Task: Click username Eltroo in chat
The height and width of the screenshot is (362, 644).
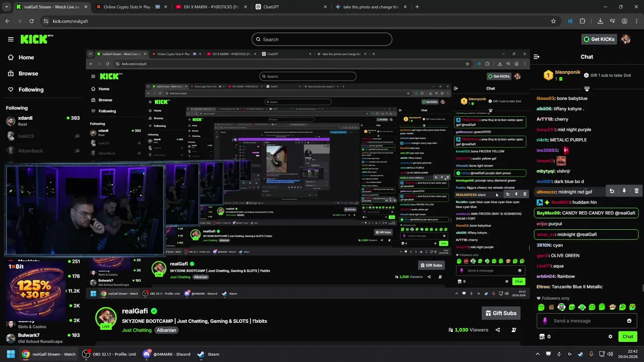Action: click(543, 287)
